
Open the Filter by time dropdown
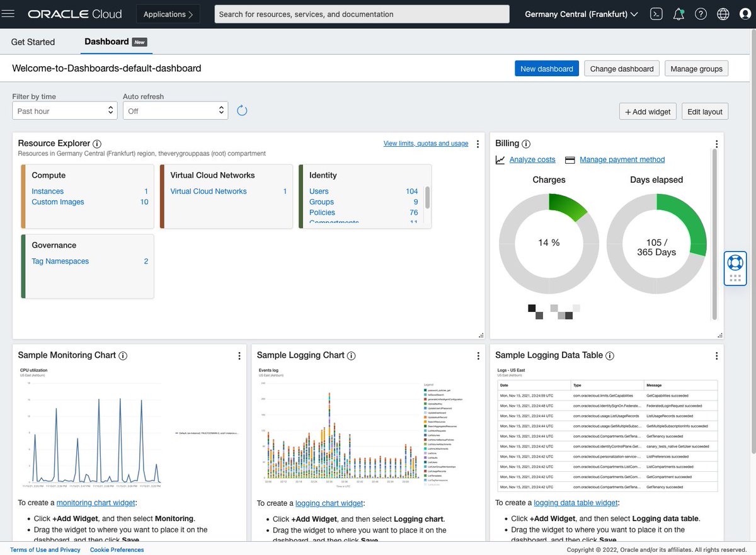click(x=64, y=111)
